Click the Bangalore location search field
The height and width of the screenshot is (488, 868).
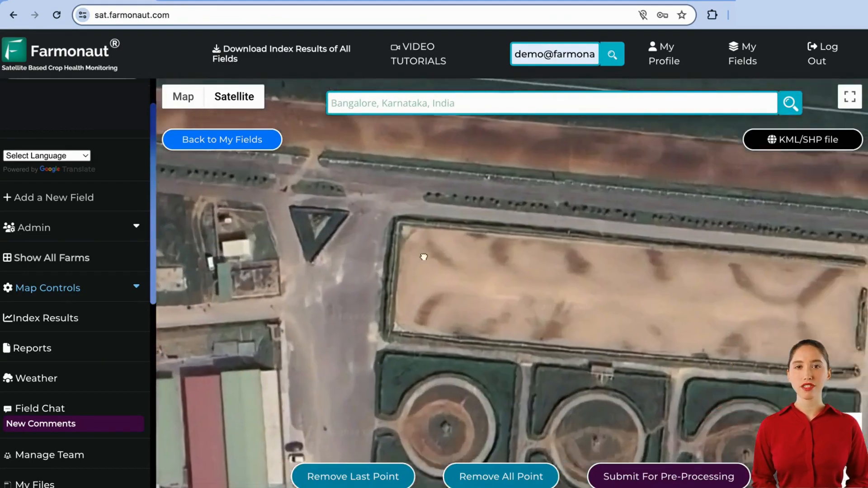point(552,103)
